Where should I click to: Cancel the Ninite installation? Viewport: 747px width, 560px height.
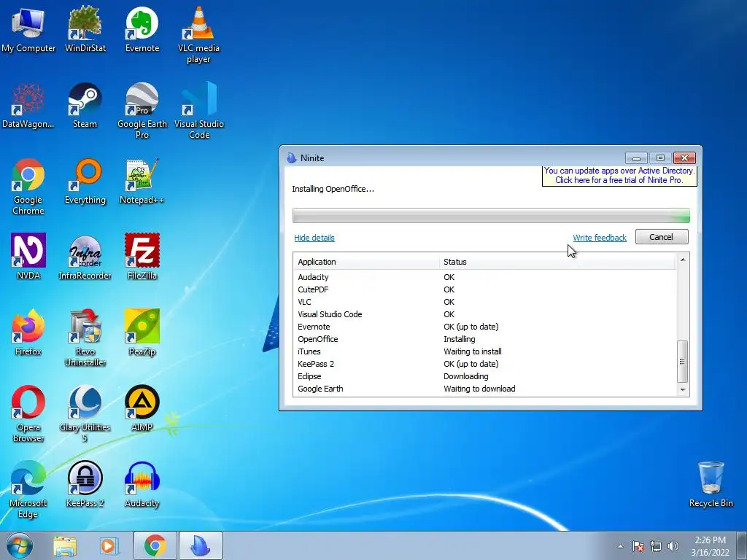coord(661,237)
